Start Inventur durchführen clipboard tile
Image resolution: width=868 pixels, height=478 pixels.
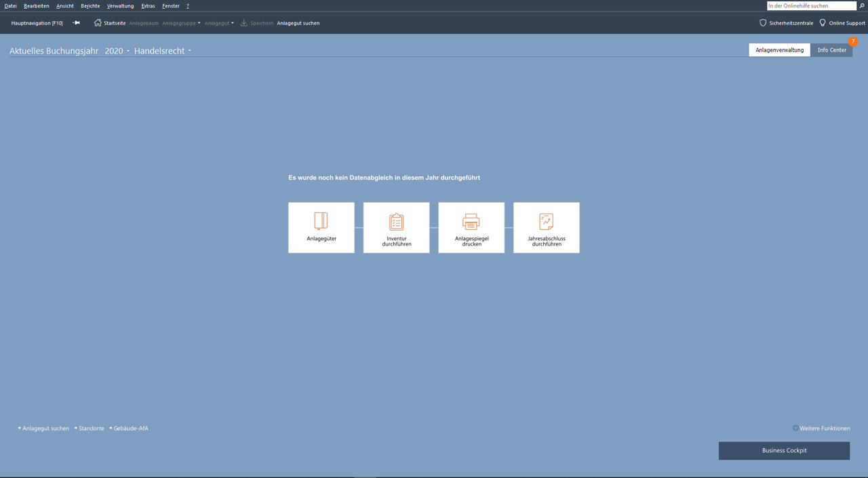pos(396,228)
